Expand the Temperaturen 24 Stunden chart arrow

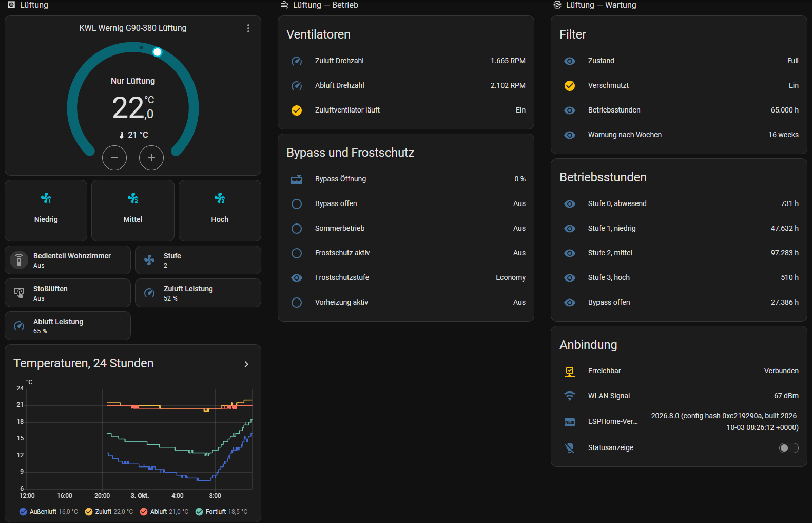point(246,364)
